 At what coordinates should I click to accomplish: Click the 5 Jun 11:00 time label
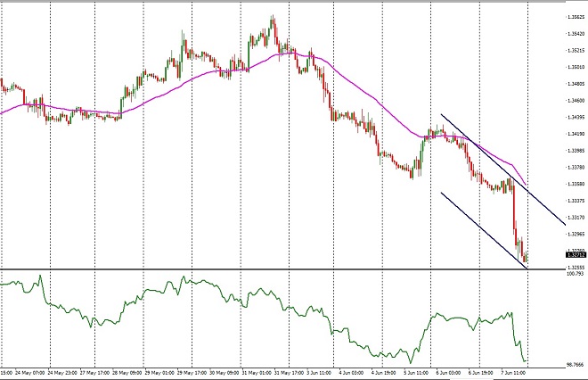(416, 373)
